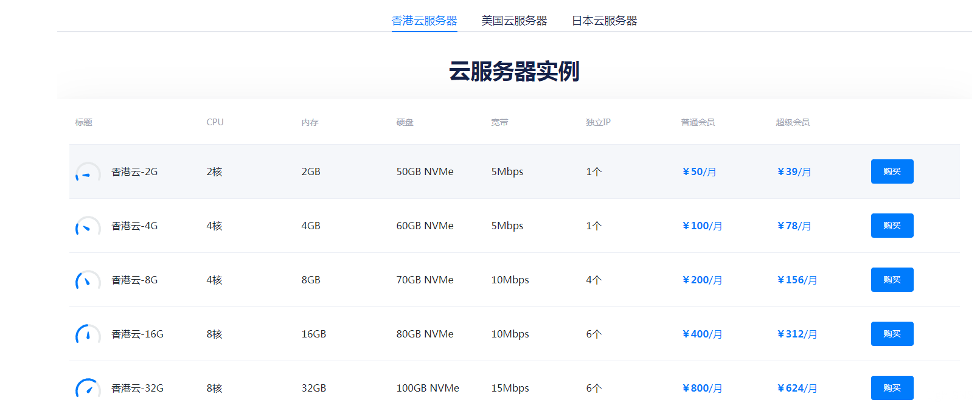This screenshot has width=980, height=408.
Task: Click the 普通会员 column header
Action: point(698,122)
